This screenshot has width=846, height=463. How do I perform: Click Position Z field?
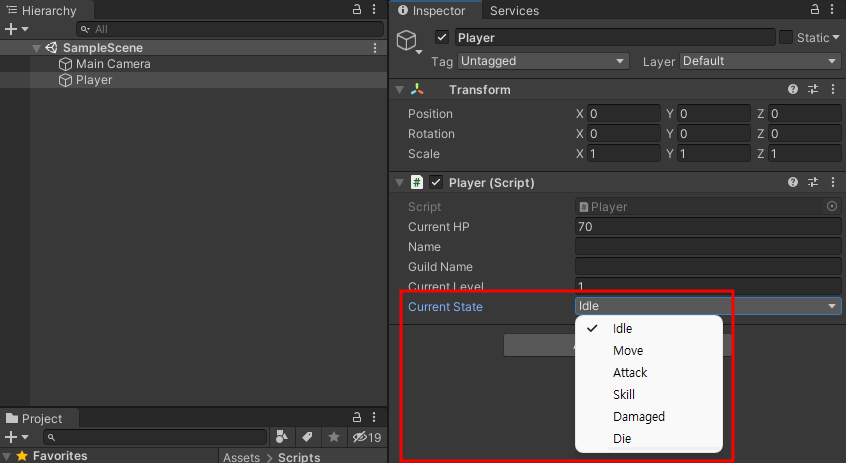[804, 114]
